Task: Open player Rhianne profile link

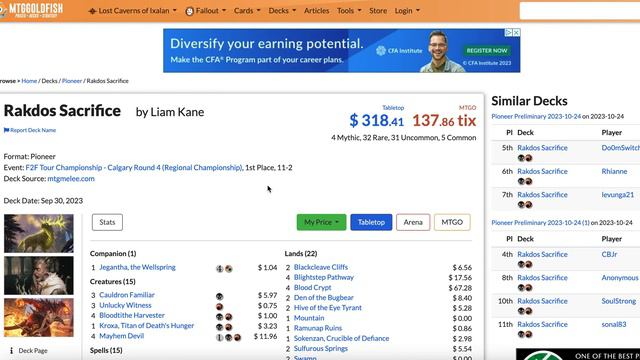Action: pyautogui.click(x=614, y=171)
